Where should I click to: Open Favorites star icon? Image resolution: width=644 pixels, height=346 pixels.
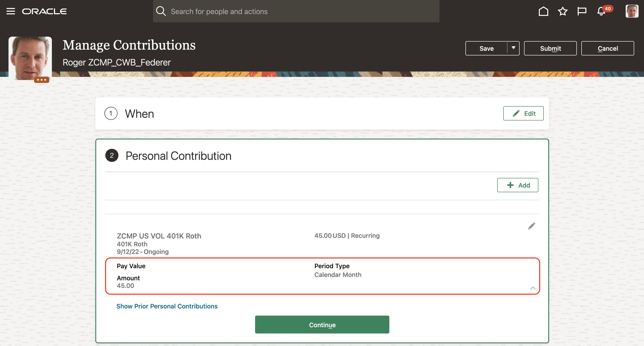[x=563, y=11]
